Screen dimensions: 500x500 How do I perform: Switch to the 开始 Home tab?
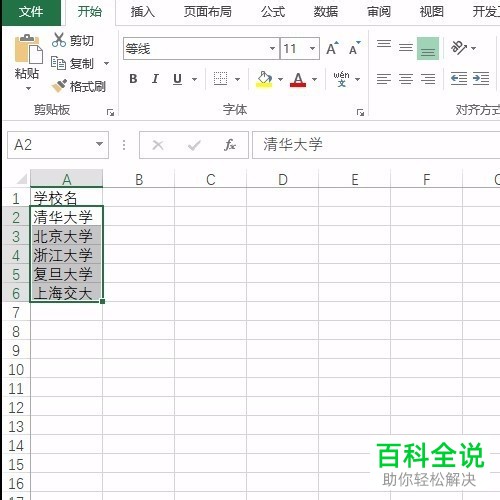point(90,12)
